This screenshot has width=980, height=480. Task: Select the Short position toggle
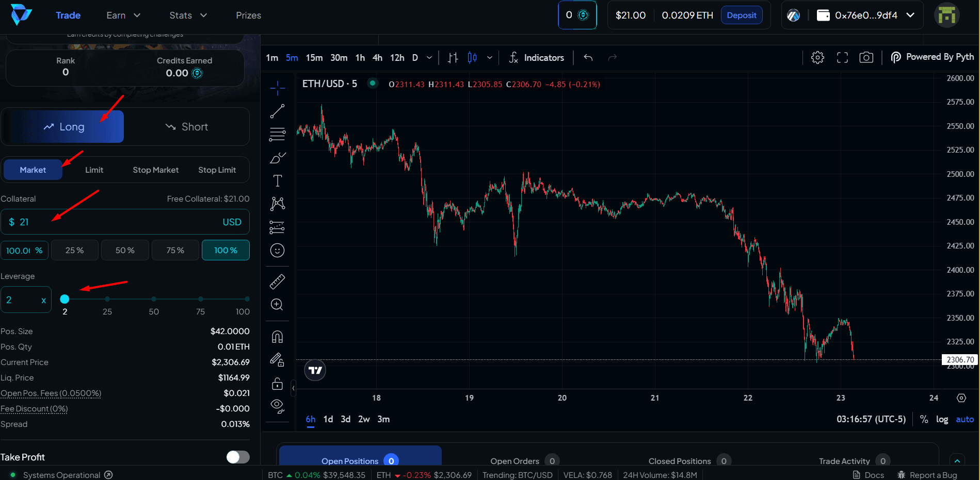point(186,127)
